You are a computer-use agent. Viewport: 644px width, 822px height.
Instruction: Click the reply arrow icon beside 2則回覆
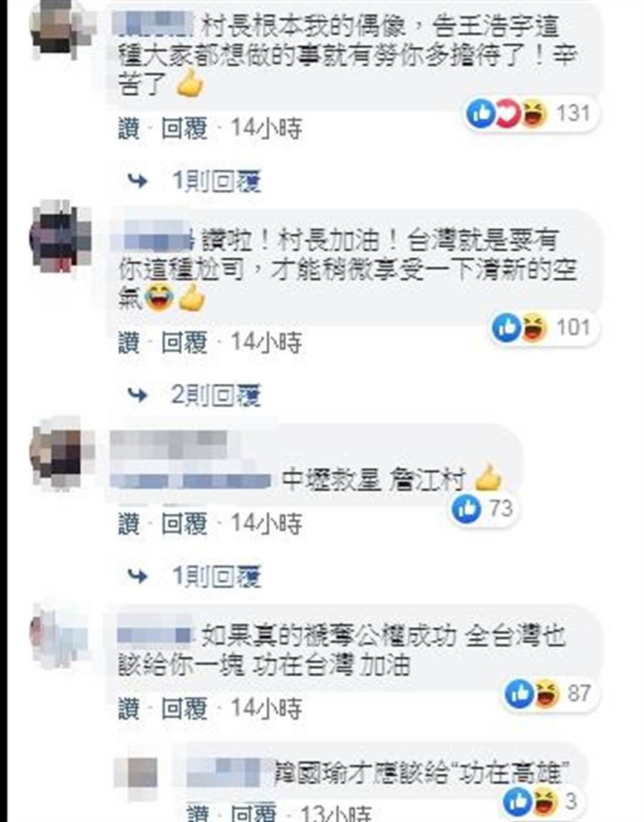pos(138,395)
